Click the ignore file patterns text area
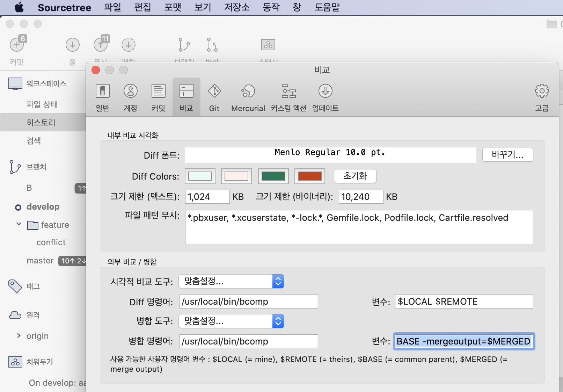 pyautogui.click(x=359, y=227)
